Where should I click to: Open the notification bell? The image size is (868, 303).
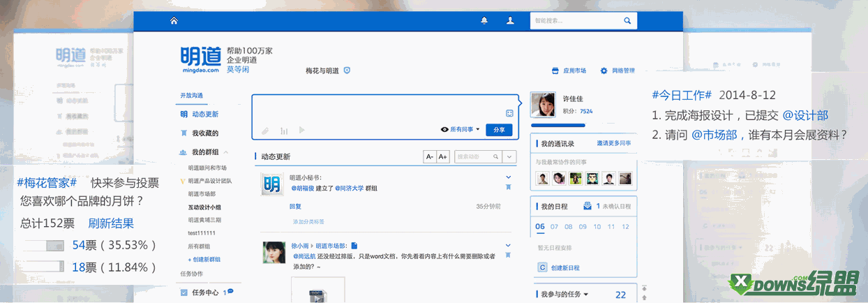point(484,21)
